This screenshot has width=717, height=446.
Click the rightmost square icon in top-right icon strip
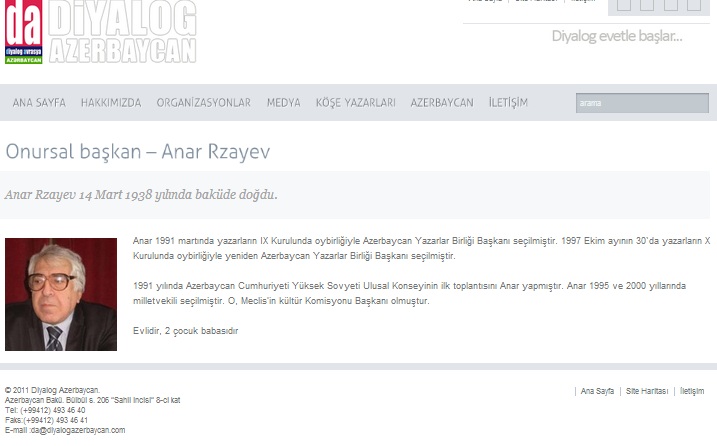695,5
